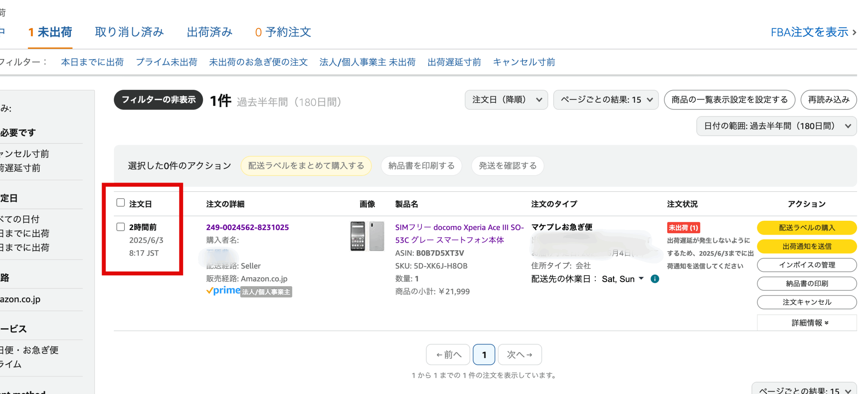Switch to 出荷済み tab

pos(209,32)
